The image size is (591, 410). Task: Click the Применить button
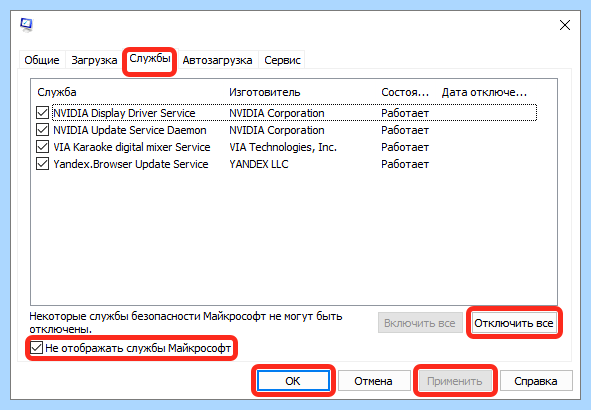pos(455,381)
